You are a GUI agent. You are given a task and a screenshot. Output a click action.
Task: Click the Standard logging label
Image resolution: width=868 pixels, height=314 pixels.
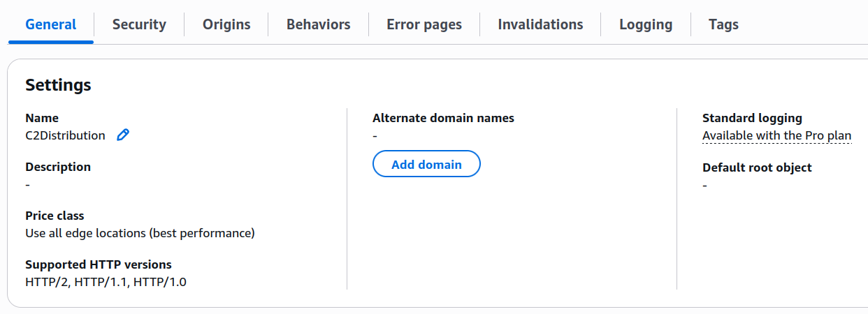pos(752,118)
